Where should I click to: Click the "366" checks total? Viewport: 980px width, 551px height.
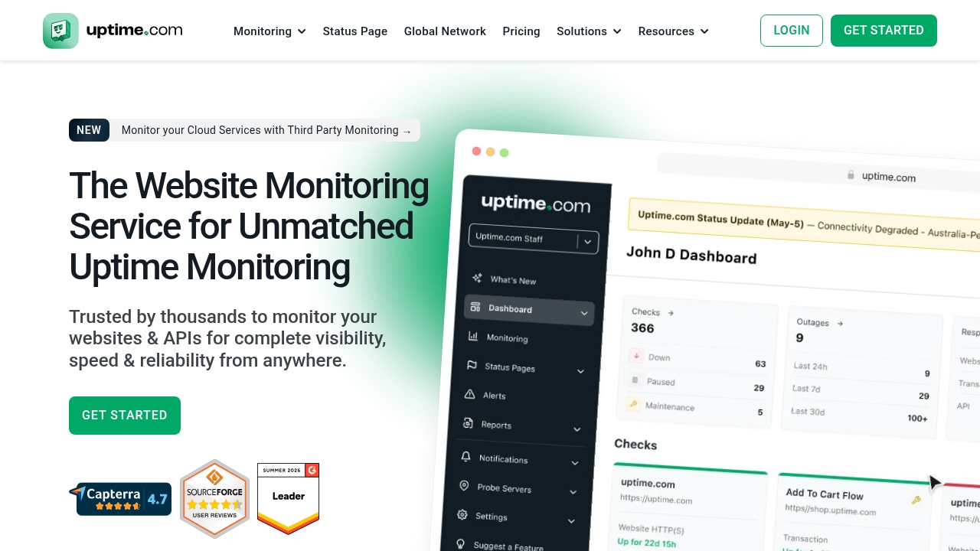(642, 328)
